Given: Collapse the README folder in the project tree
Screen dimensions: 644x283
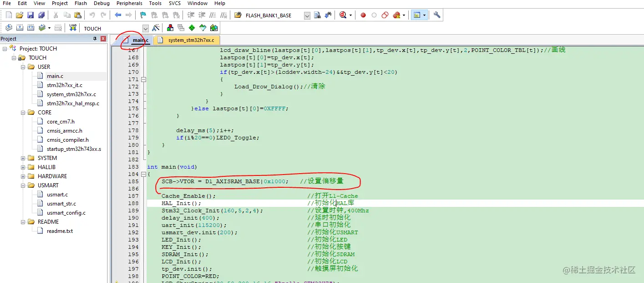Looking at the screenshot, I should pyautogui.click(x=23, y=222).
